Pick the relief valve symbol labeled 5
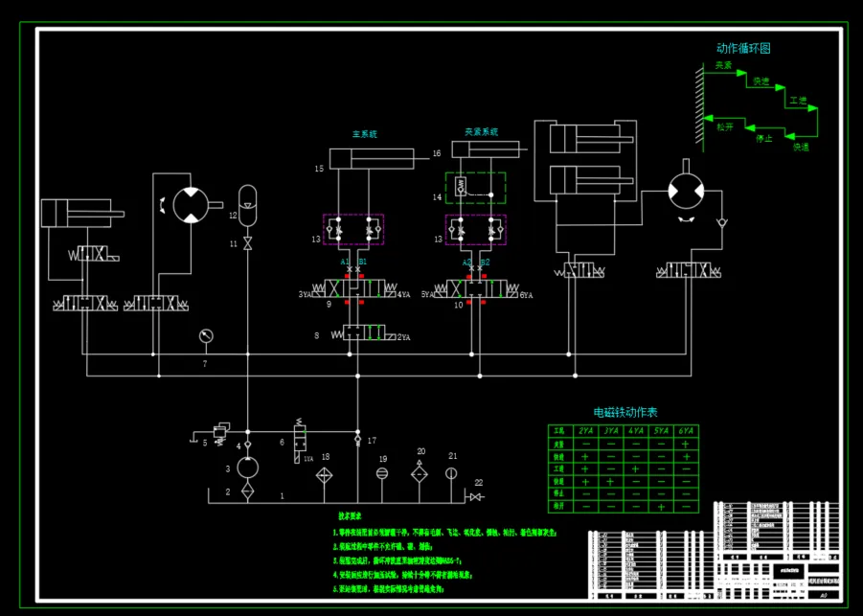This screenshot has width=863, height=616. pos(220,433)
